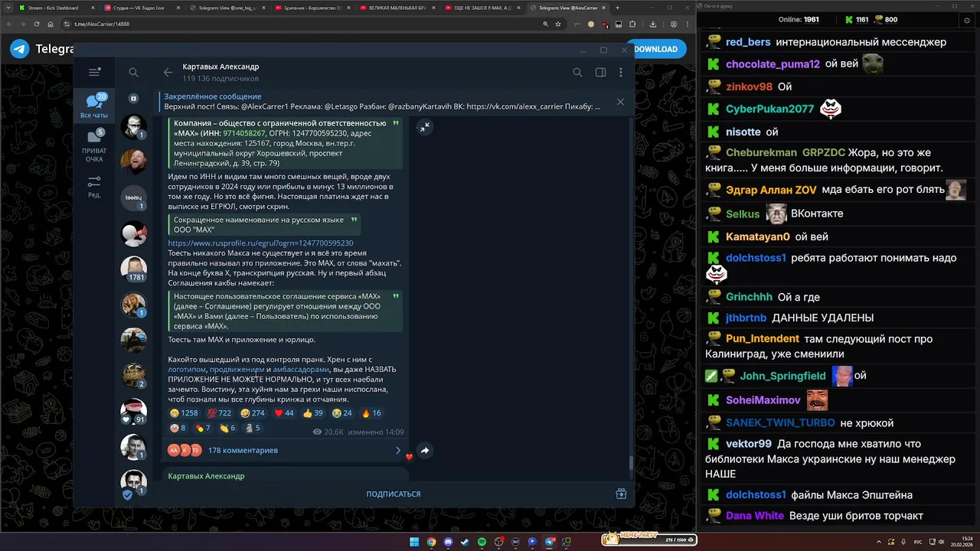This screenshot has height=551, width=980.
Task: Open the Telegram hamburger menu
Action: point(94,72)
